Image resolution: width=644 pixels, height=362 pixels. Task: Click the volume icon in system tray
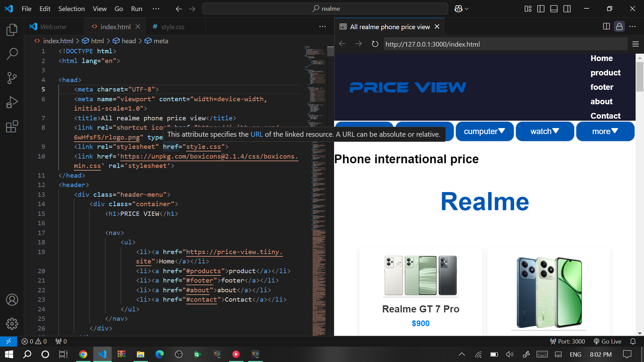[x=510, y=354]
